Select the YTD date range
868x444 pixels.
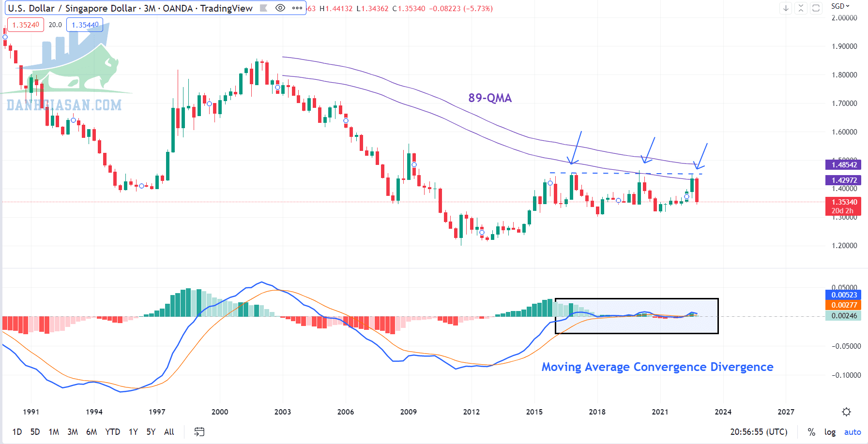tap(113, 431)
